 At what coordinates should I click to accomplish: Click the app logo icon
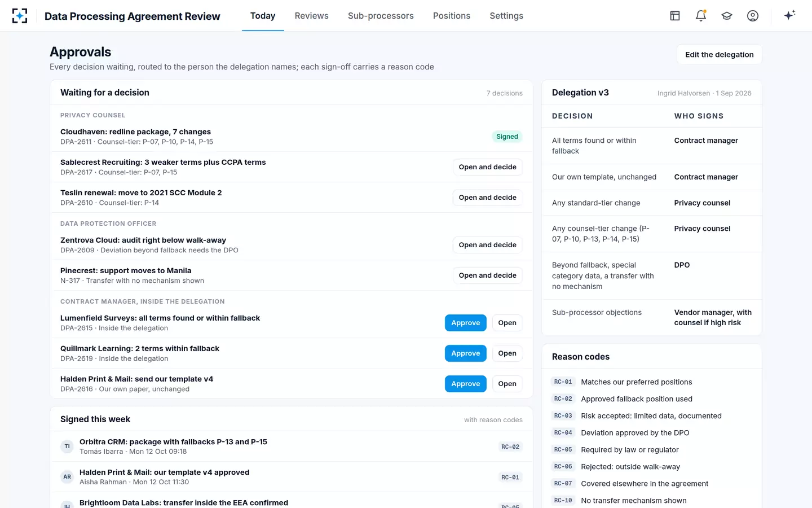point(20,16)
